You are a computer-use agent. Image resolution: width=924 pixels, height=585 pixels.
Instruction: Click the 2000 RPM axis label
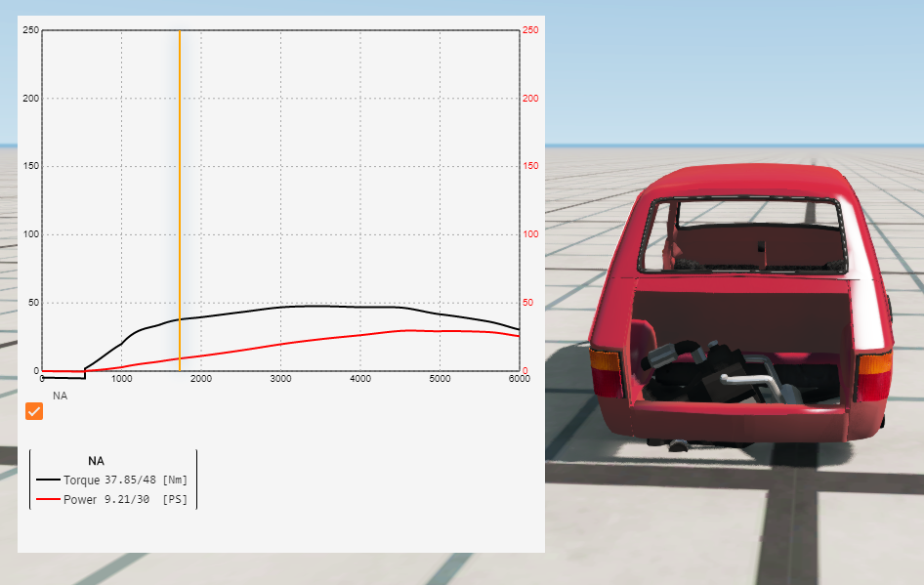click(201, 379)
